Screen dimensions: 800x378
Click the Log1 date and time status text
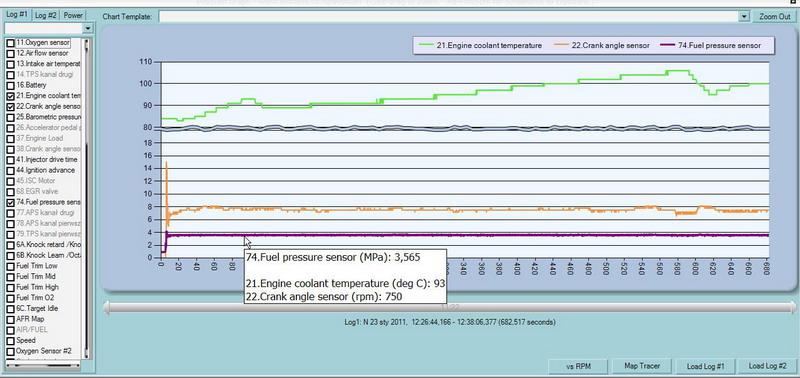pyautogui.click(x=450, y=322)
